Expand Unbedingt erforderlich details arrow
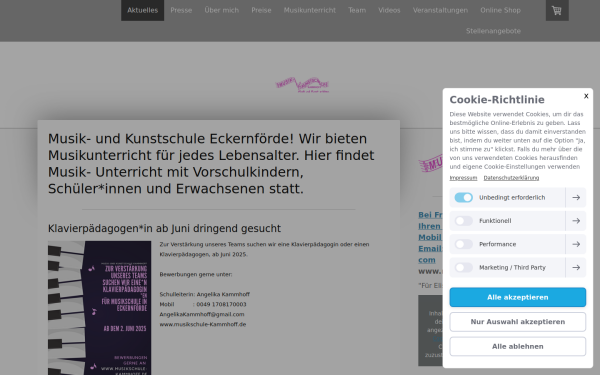The width and height of the screenshot is (600, 375). click(x=576, y=197)
